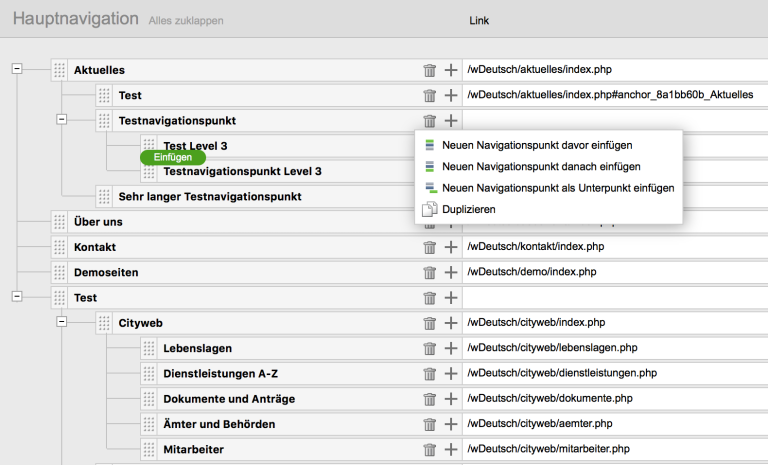Image resolution: width=768 pixels, height=465 pixels.
Task: Collapse the Testnavigationspunkt branch
Action: pyautogui.click(x=61, y=119)
